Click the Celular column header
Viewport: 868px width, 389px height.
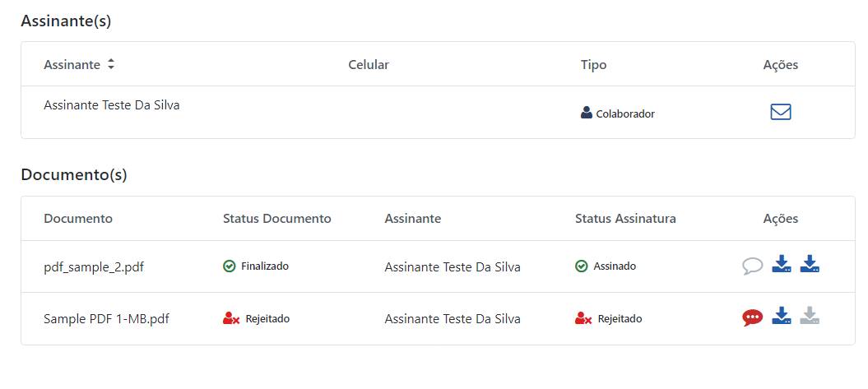coord(369,65)
